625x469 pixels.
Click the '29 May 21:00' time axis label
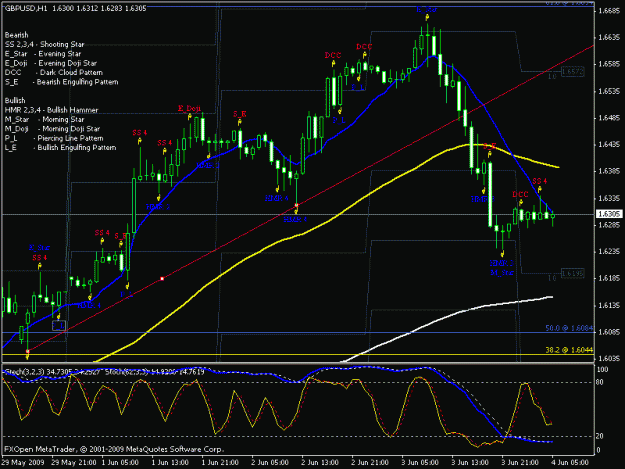74,463
